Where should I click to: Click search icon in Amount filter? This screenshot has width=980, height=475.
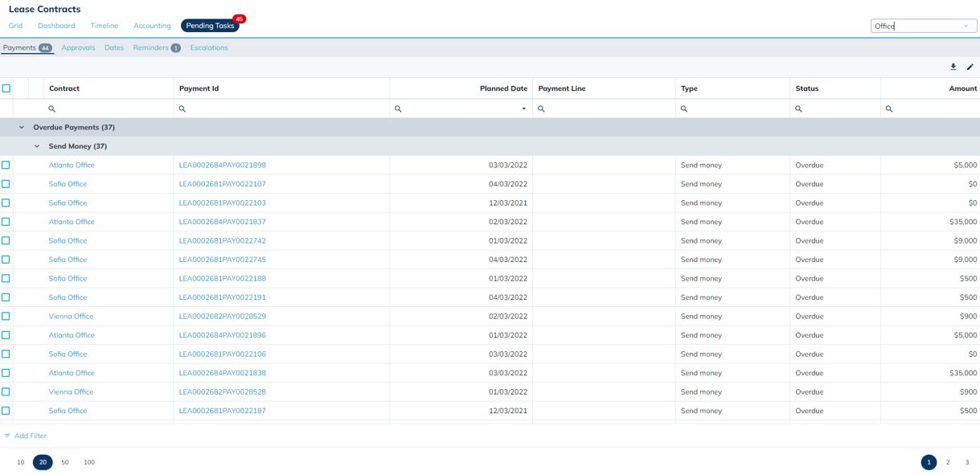tap(889, 109)
